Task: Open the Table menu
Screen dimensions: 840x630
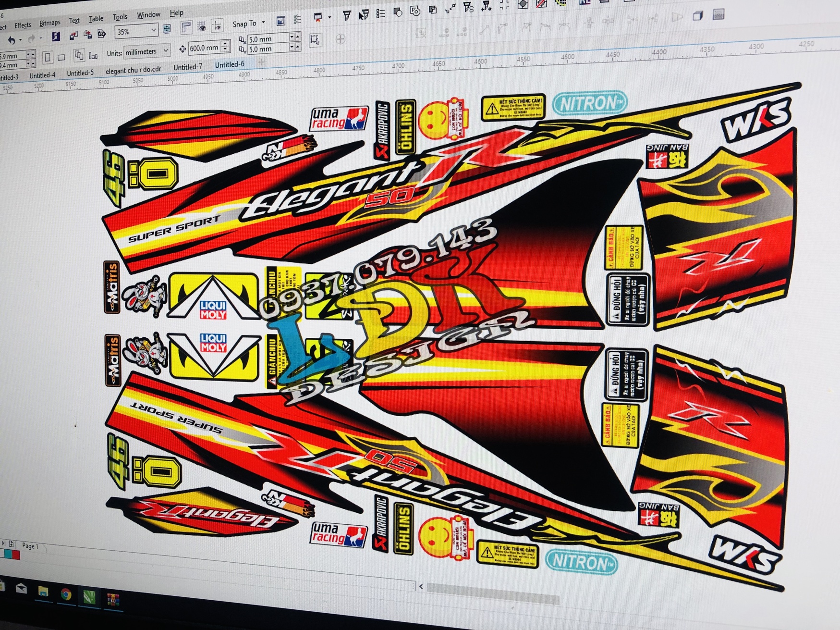Action: click(96, 19)
